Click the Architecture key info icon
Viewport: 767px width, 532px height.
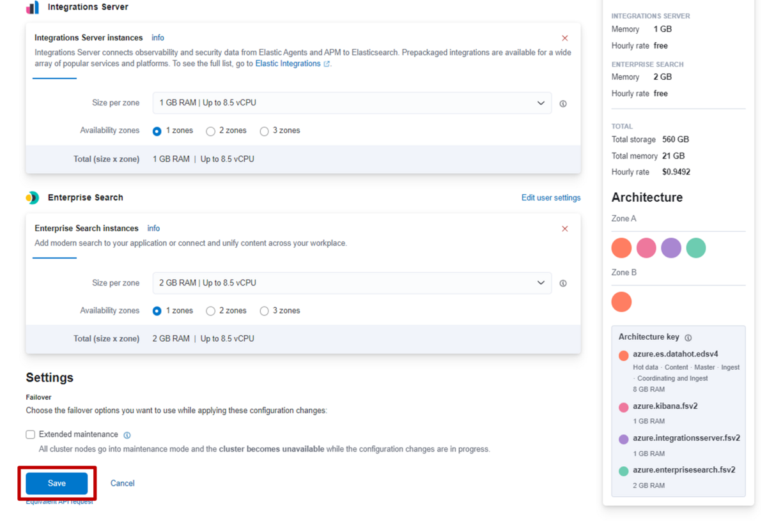pyautogui.click(x=688, y=337)
